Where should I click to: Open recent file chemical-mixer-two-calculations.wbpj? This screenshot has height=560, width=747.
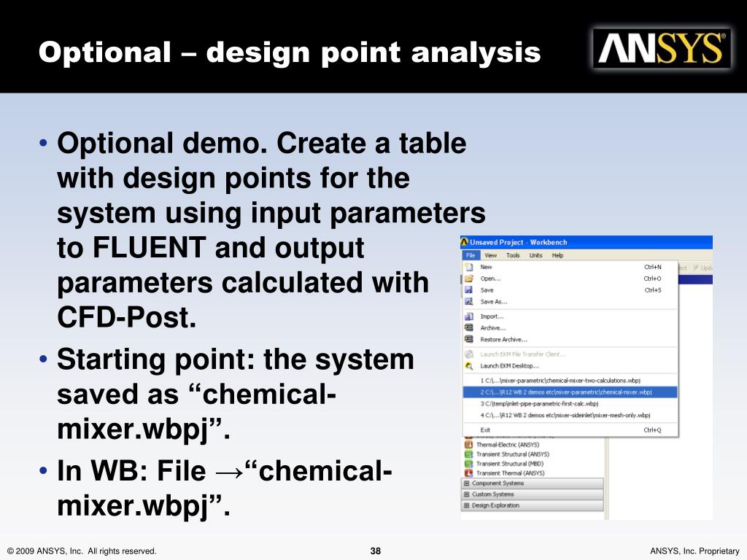pos(570,381)
